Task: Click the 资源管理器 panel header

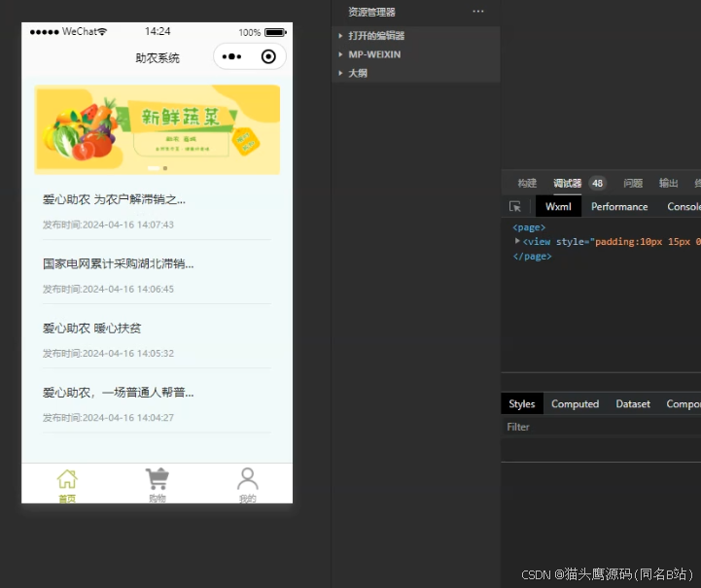Action: click(371, 12)
